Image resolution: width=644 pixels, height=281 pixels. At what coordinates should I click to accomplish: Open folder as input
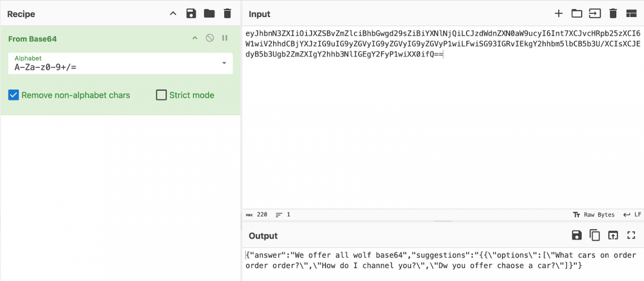pyautogui.click(x=577, y=14)
